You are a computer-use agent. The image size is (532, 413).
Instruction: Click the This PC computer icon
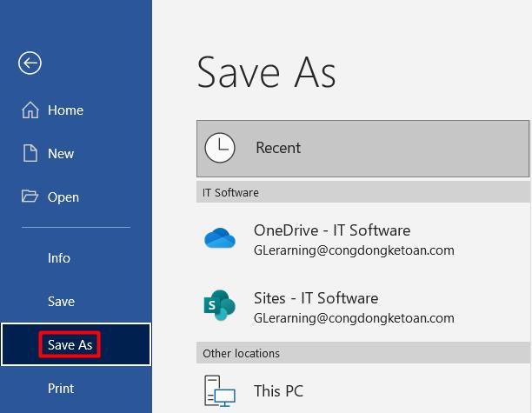tap(220, 390)
